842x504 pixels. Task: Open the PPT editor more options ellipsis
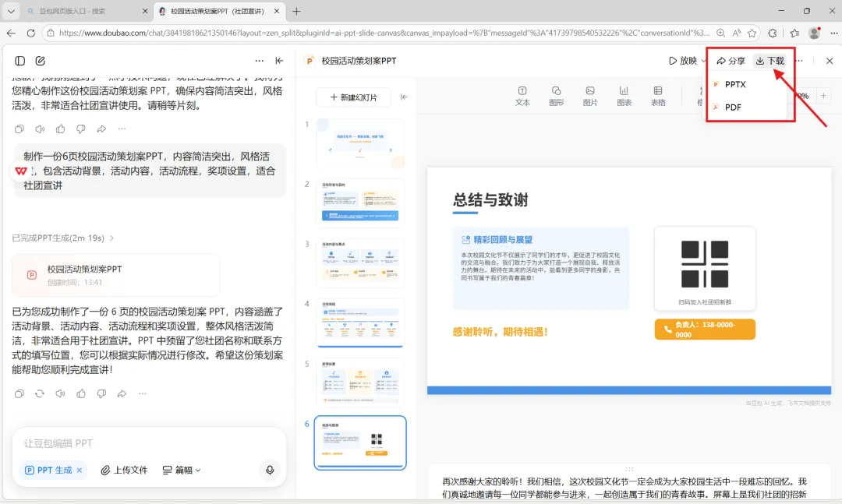pos(800,61)
